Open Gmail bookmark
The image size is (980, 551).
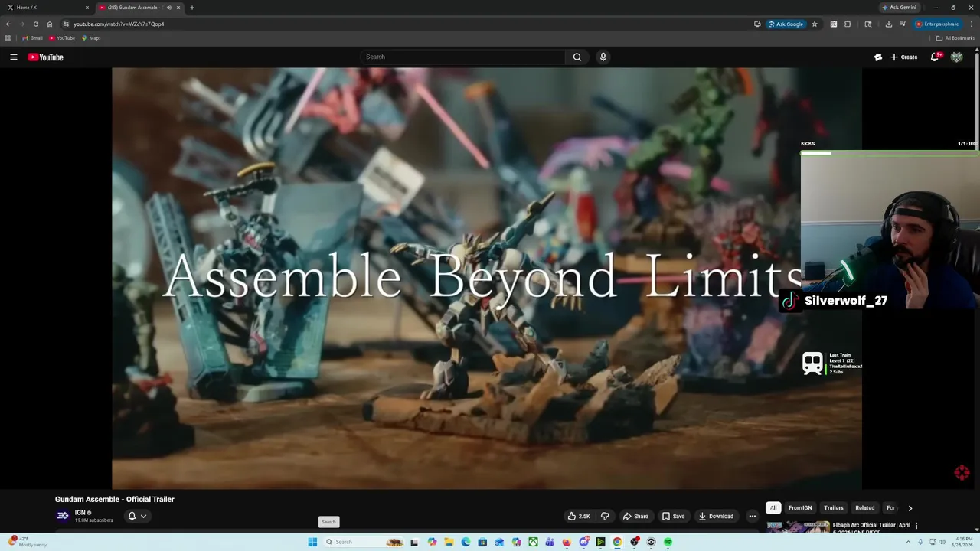click(x=32, y=38)
